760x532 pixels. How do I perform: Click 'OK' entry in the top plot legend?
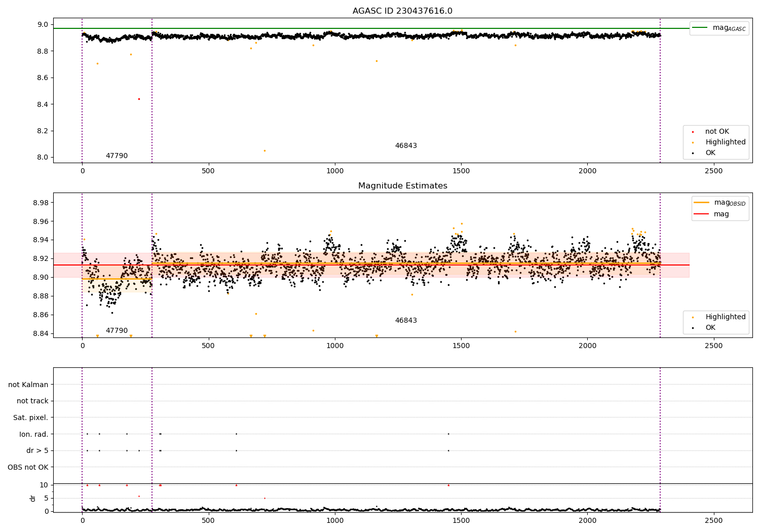point(704,153)
